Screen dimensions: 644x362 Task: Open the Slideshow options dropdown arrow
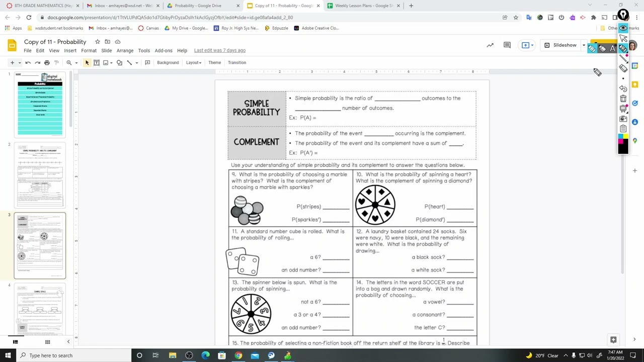point(584,45)
